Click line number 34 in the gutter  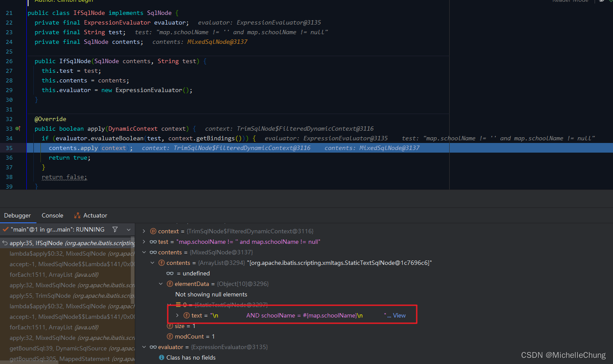click(x=9, y=138)
